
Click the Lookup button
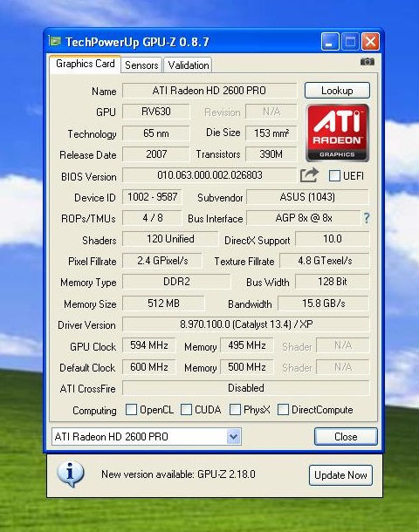(x=337, y=91)
